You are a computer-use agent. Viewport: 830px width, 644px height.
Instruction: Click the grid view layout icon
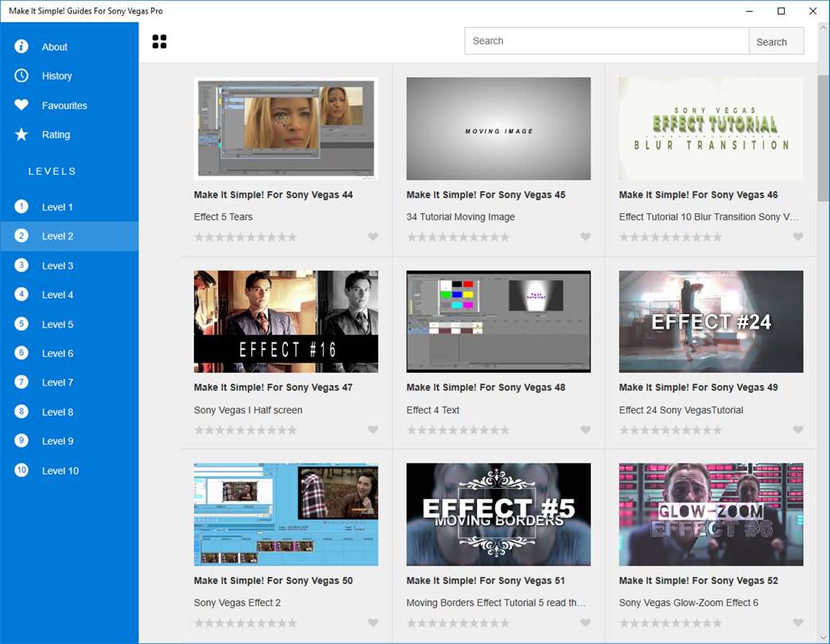pos(159,42)
